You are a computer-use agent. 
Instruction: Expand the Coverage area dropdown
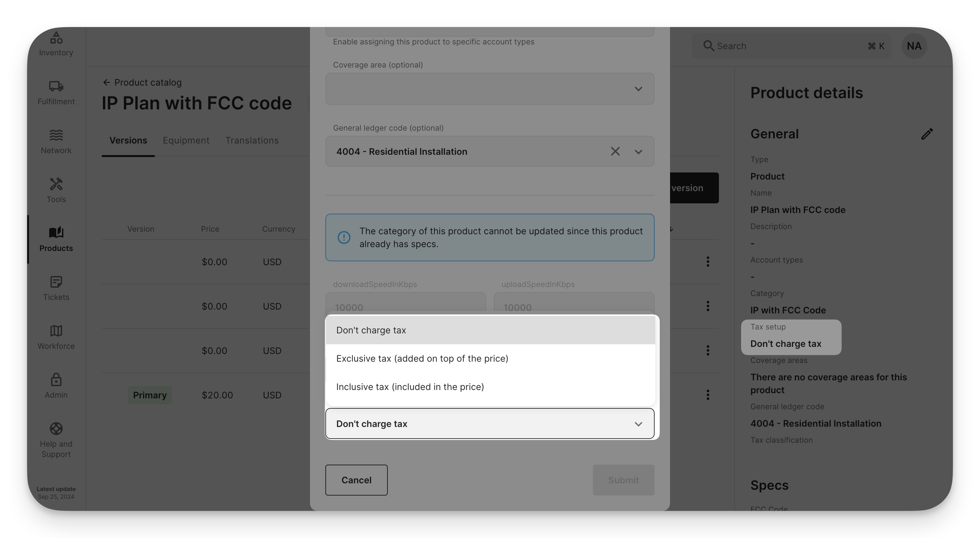point(490,89)
